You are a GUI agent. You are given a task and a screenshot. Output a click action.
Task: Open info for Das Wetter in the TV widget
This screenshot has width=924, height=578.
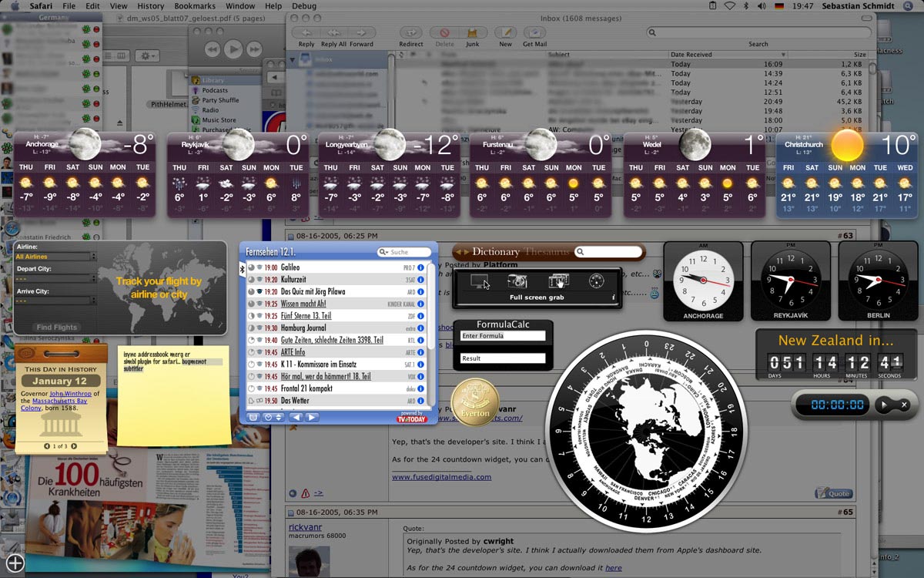click(x=420, y=401)
